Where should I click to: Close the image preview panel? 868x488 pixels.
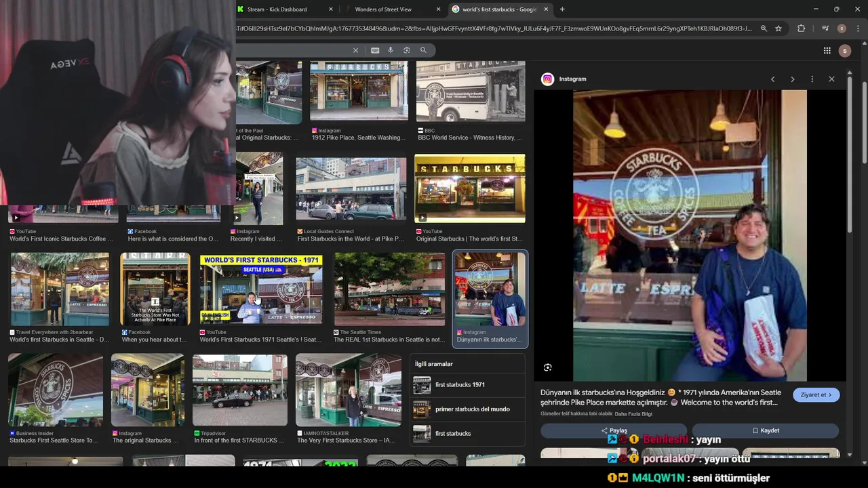pos(831,79)
